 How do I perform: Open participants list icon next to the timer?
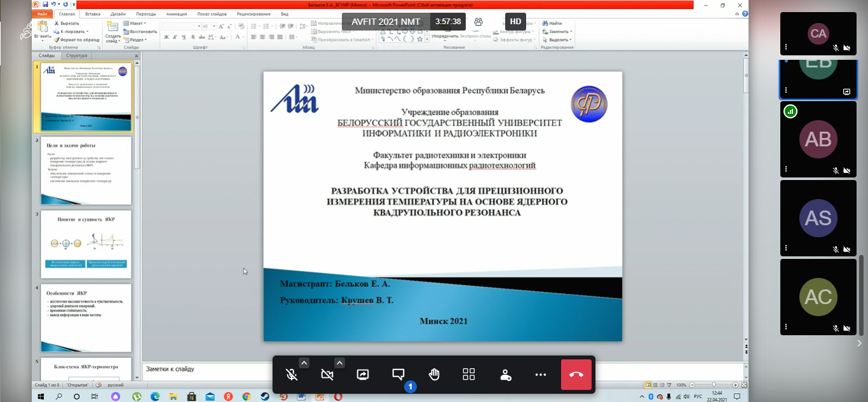coord(478,22)
